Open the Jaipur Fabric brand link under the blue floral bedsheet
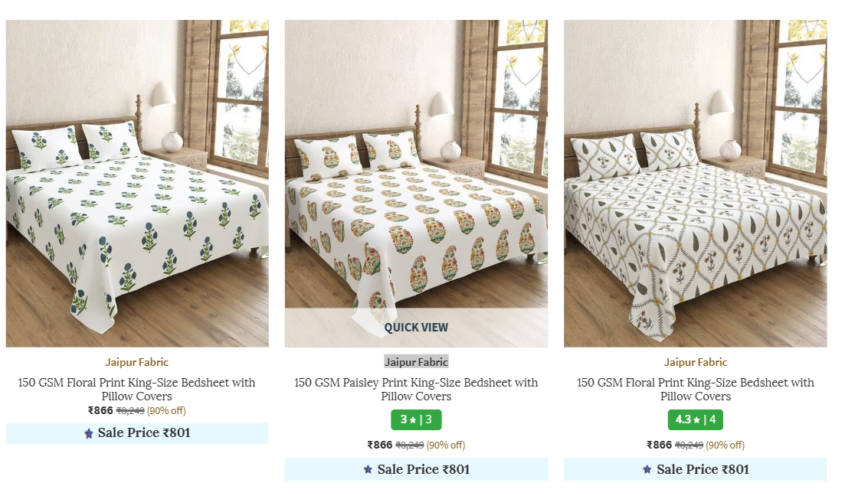868x496 pixels. (137, 362)
